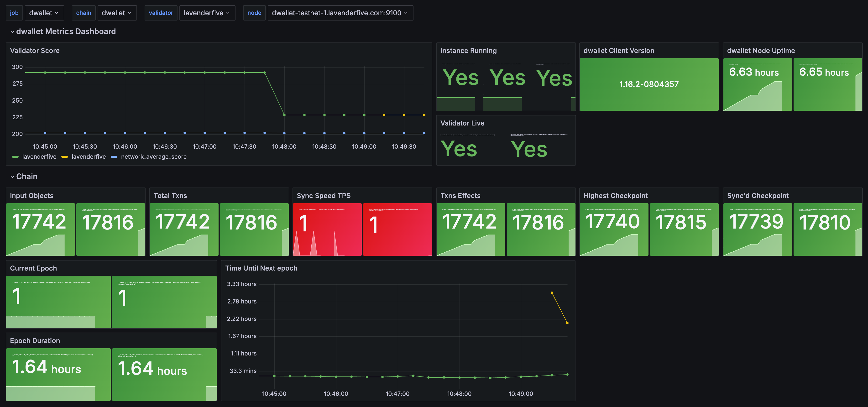Open the dwallet Client Version panel title
Viewport: 868px width, 407px height.
[618, 51]
